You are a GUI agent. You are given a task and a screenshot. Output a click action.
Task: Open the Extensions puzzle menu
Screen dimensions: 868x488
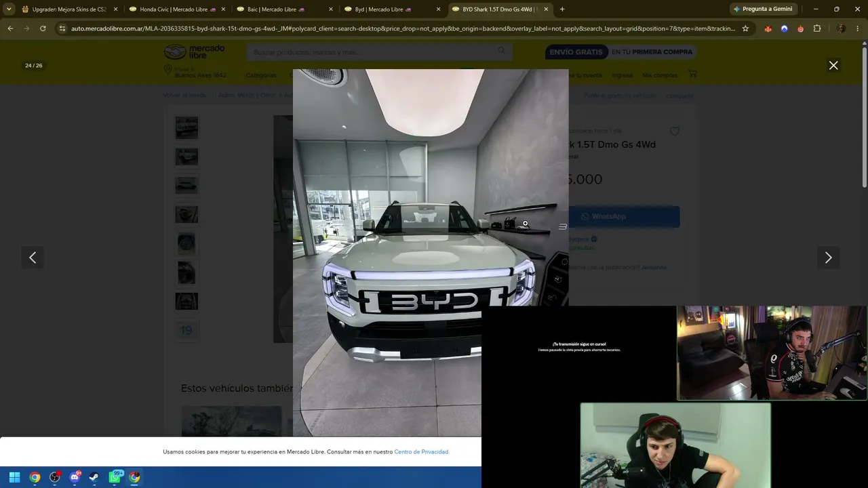point(817,28)
